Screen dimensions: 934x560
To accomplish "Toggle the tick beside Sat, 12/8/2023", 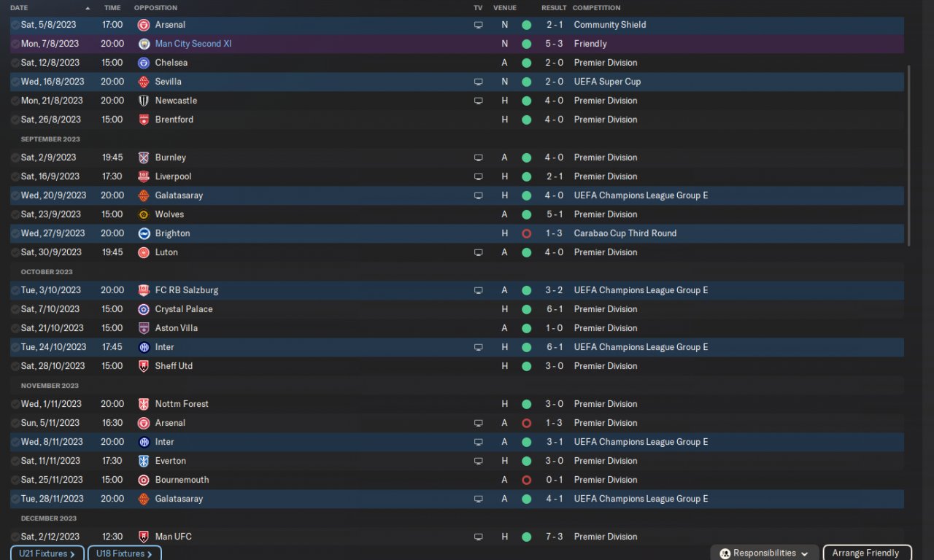I will pyautogui.click(x=15, y=63).
